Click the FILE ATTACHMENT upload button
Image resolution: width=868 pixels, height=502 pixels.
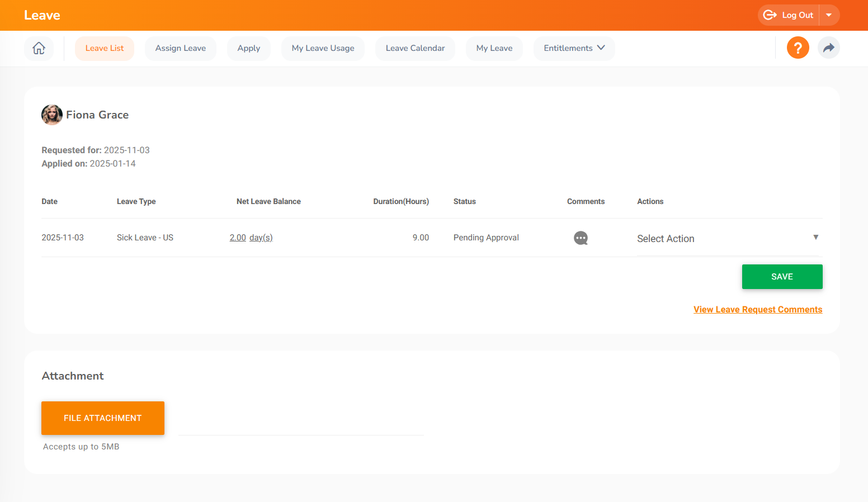click(x=102, y=418)
